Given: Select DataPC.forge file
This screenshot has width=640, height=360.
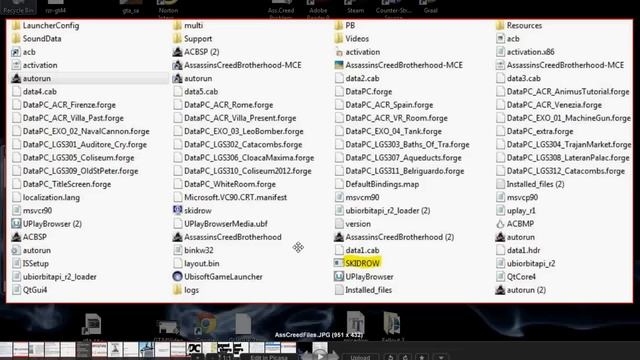Looking at the screenshot, I should 369,92.
